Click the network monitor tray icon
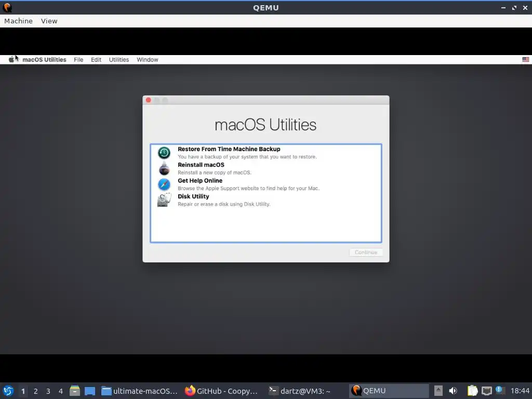Viewport: 532px width, 399px height. click(486, 391)
